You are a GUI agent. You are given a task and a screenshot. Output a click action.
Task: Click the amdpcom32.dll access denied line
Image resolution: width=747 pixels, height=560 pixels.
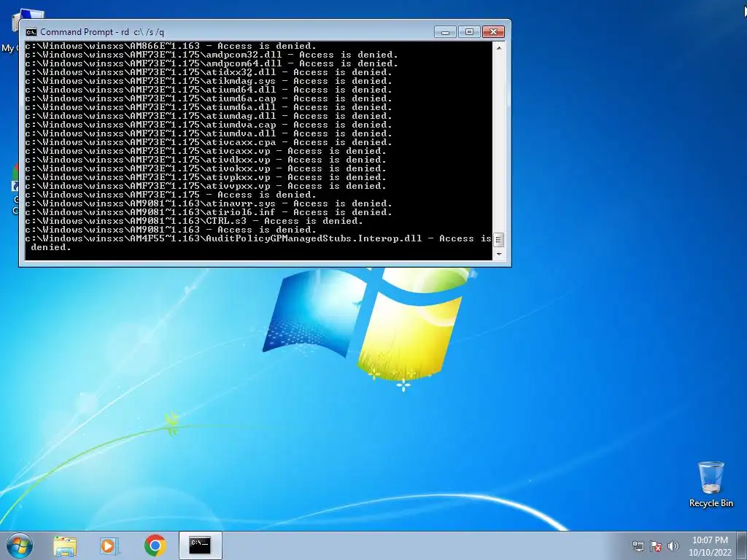(x=212, y=55)
